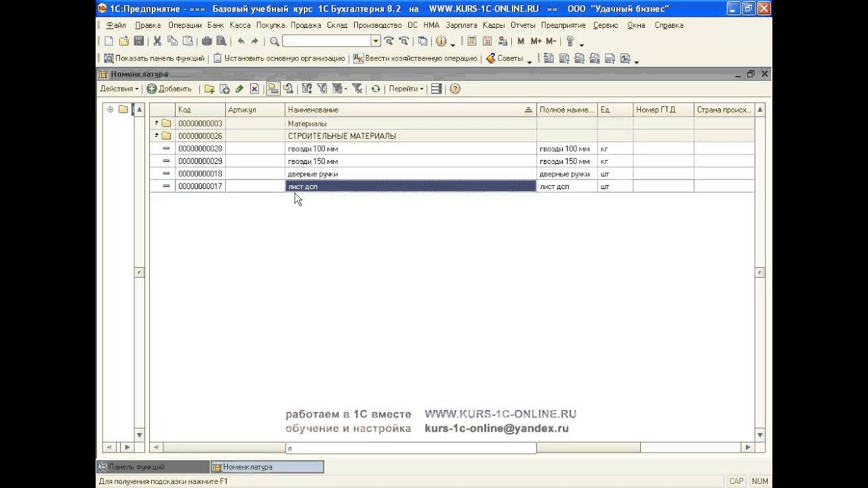Click the Добавить button
This screenshot has width=868, height=488.
tap(169, 89)
